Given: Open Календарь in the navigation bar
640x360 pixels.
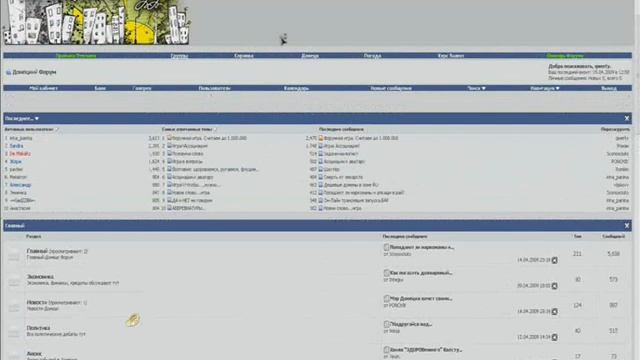Looking at the screenshot, I should (x=296, y=88).
